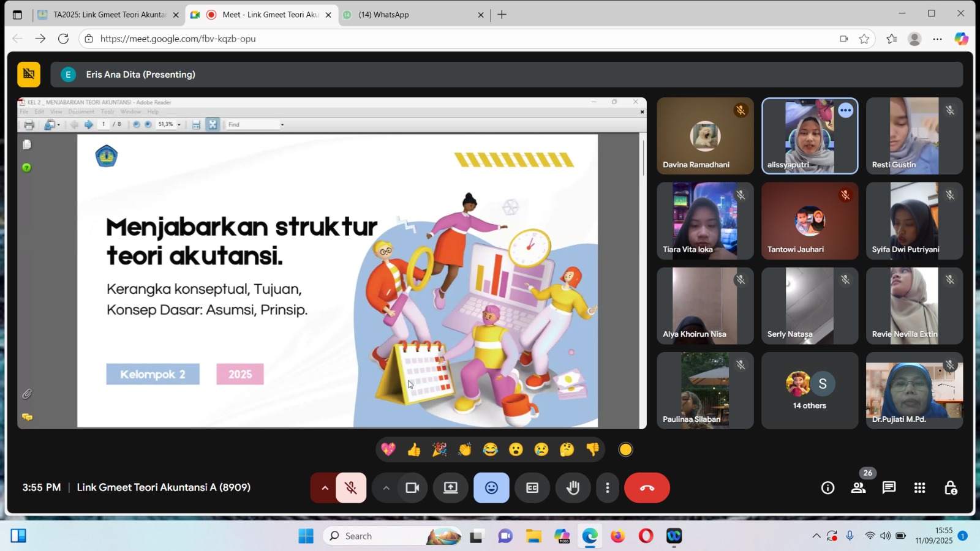Send the thumbs up reaction
This screenshot has width=980, height=551.
coord(414,450)
